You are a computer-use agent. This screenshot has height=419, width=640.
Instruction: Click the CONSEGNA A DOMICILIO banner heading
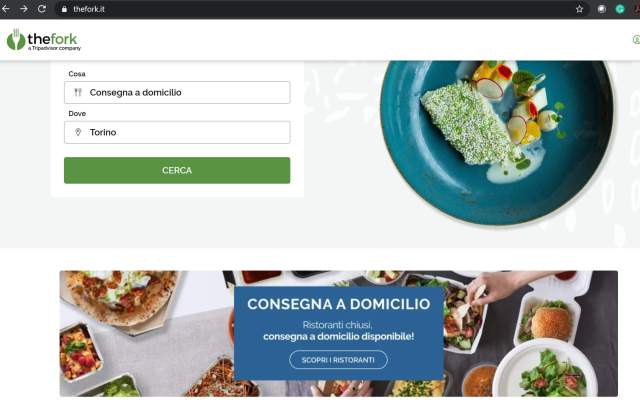(x=339, y=304)
